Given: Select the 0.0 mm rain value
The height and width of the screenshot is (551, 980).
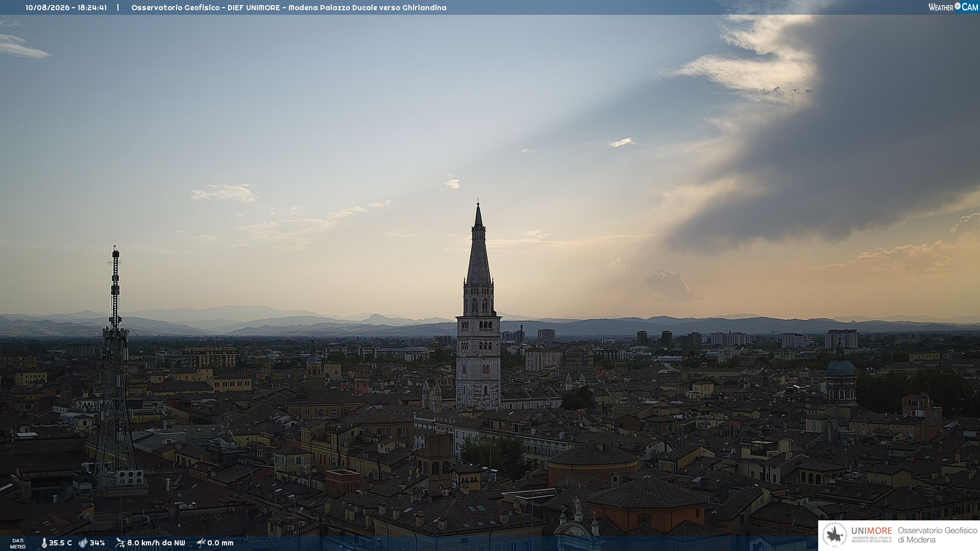Looking at the screenshot, I should 220,543.
